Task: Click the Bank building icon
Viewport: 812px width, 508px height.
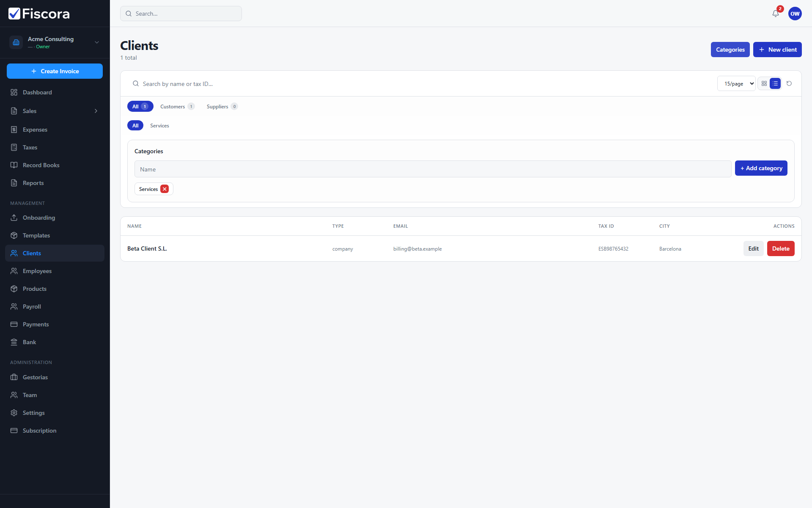Action: [14, 342]
